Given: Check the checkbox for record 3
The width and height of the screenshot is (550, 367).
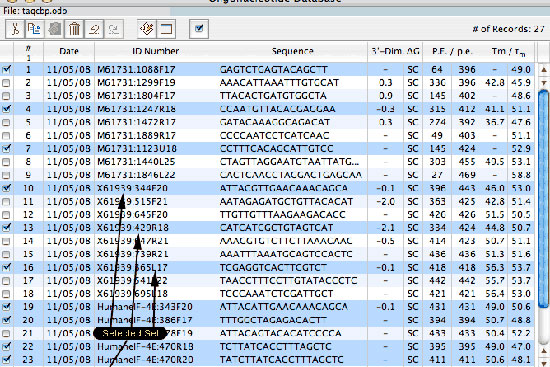Looking at the screenshot, I should 6,96.
